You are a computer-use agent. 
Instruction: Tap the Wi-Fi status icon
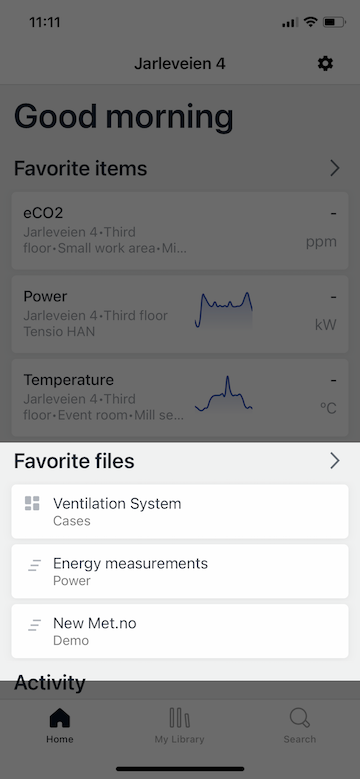tap(311, 22)
